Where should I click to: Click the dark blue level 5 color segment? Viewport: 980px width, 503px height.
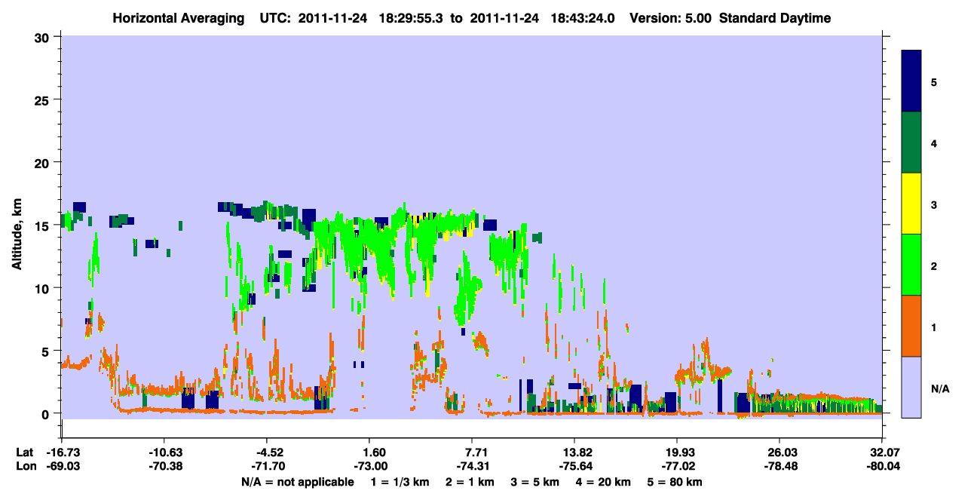tap(911, 81)
